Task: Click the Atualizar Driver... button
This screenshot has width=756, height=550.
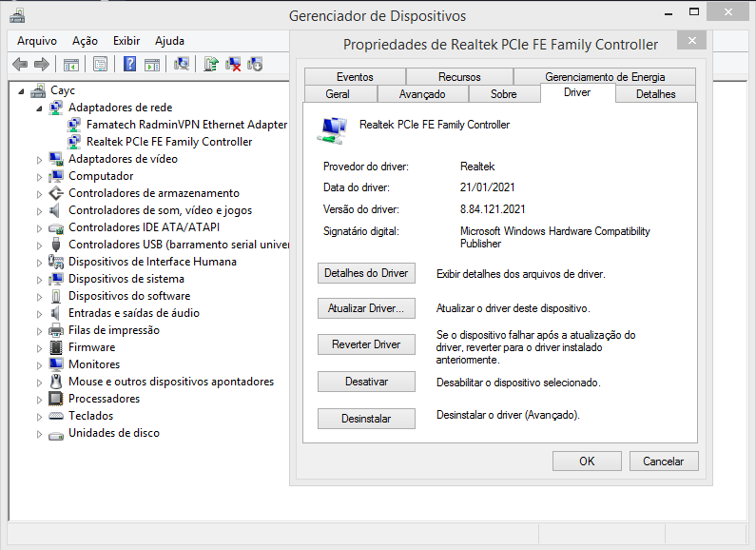Action: coord(366,308)
